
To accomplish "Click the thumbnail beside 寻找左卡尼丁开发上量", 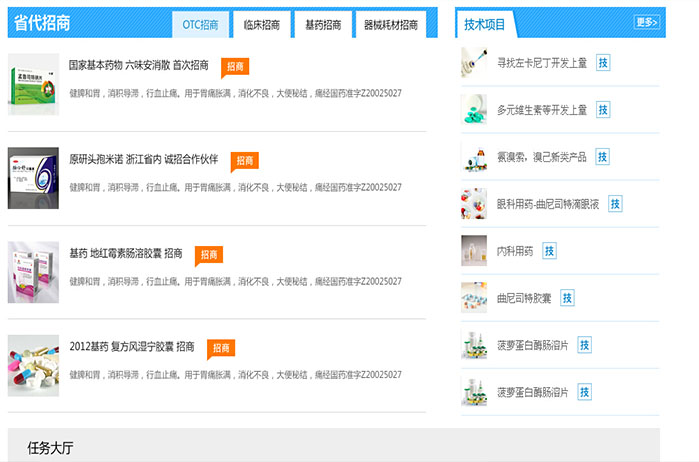I will pos(474,63).
